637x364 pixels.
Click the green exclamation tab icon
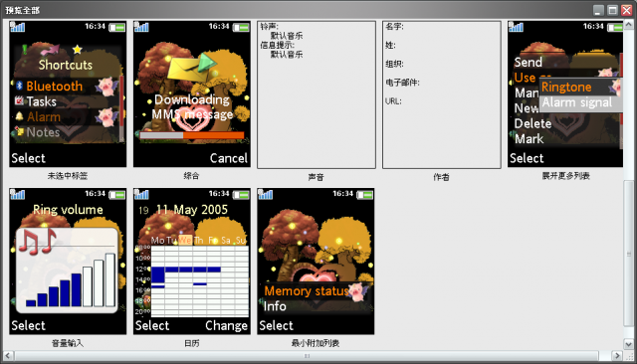tap(24, 50)
